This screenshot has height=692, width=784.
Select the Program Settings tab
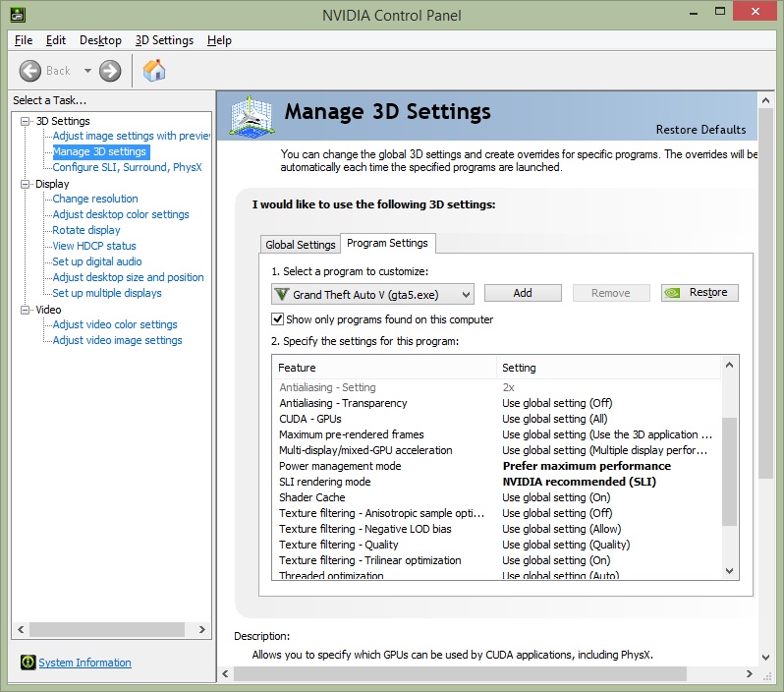387,243
